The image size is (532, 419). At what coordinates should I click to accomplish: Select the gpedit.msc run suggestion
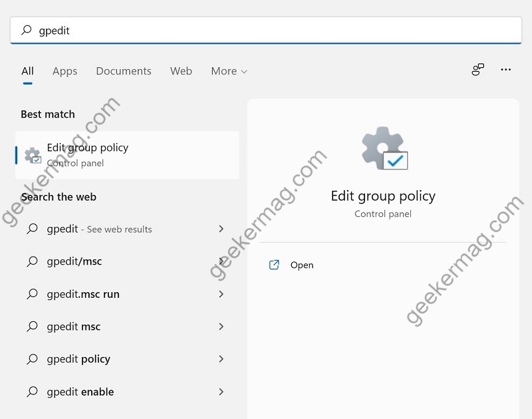tap(126, 294)
